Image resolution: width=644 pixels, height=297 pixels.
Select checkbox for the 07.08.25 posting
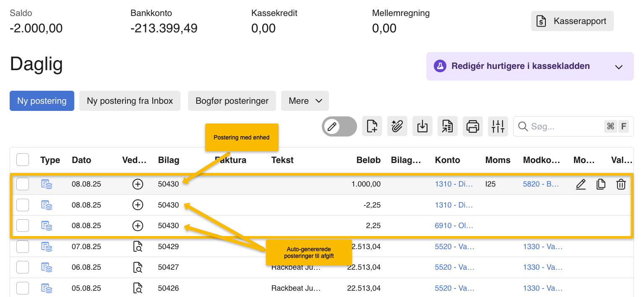tap(23, 247)
